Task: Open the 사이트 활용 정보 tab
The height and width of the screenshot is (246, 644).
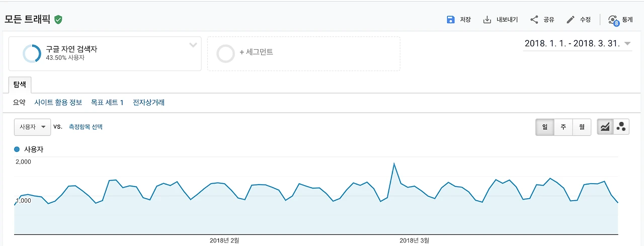Action: coord(58,103)
